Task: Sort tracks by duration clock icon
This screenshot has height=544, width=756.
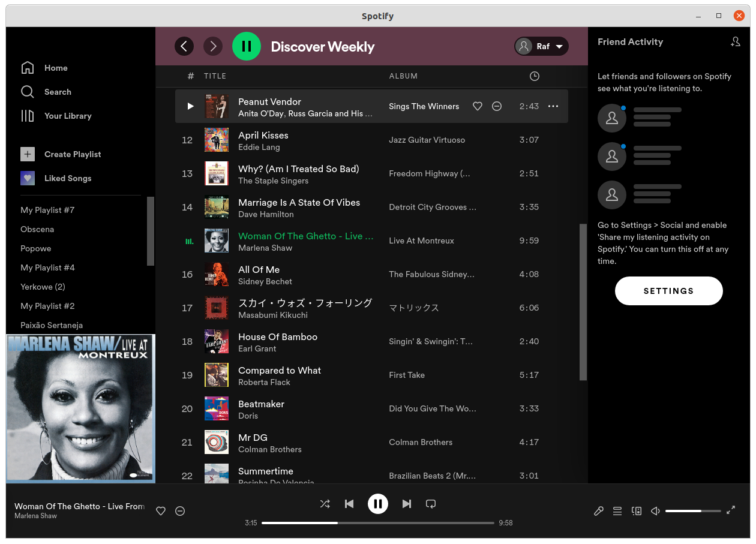Action: point(534,76)
